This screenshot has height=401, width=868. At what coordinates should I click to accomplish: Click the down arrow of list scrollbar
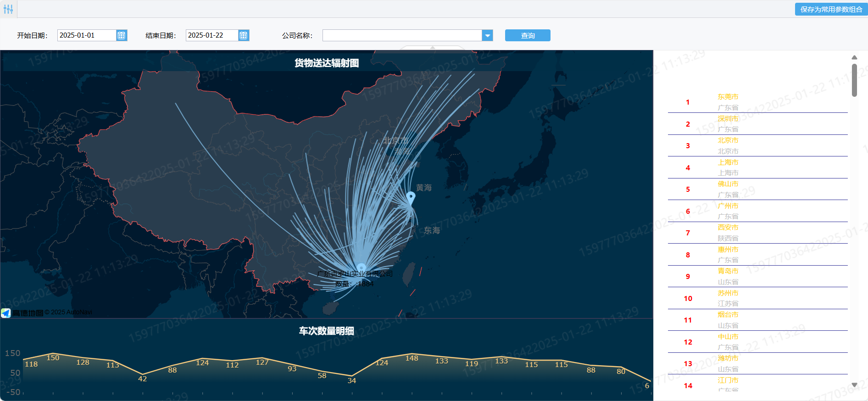click(x=854, y=385)
